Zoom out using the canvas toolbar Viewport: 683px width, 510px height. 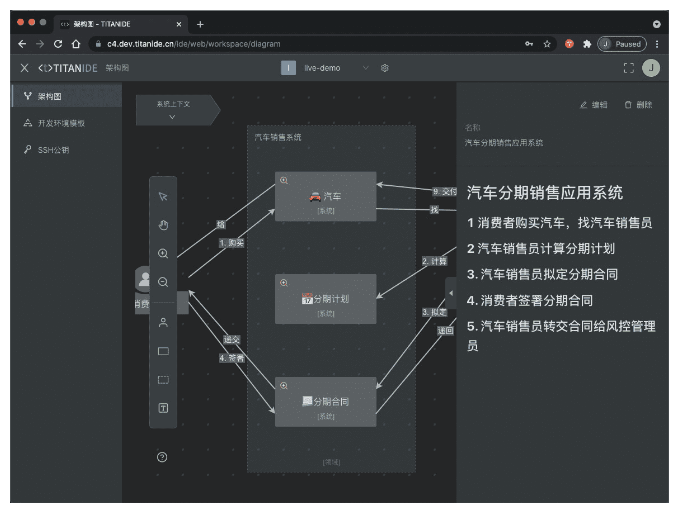point(163,282)
